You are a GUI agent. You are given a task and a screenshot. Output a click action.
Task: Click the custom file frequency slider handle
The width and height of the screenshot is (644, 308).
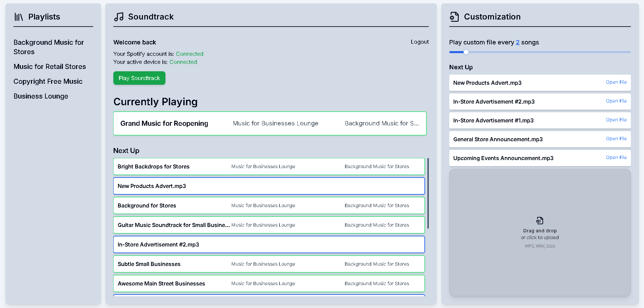pyautogui.click(x=466, y=52)
